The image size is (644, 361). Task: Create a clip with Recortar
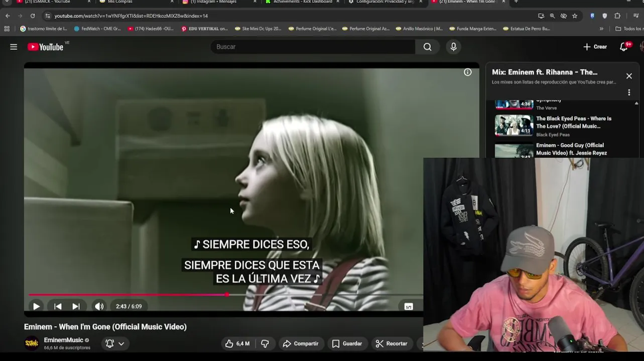click(392, 343)
